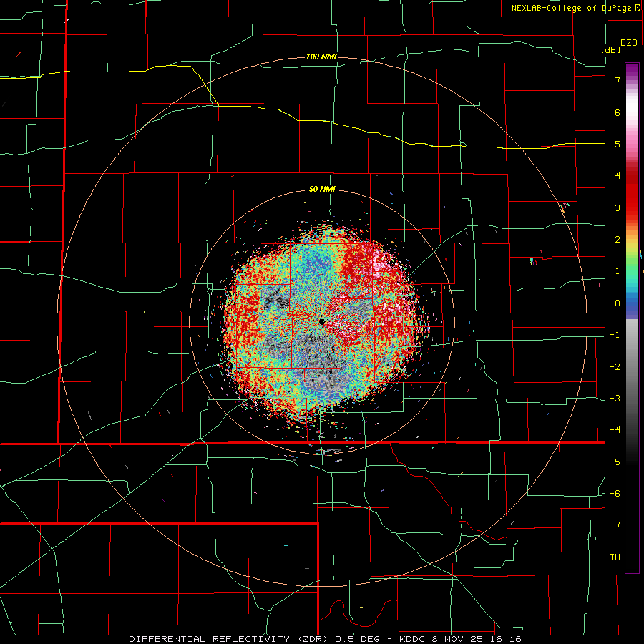Image resolution: width=644 pixels, height=644 pixels.
Task: Click the 1 value on the scale
Action: [x=618, y=271]
